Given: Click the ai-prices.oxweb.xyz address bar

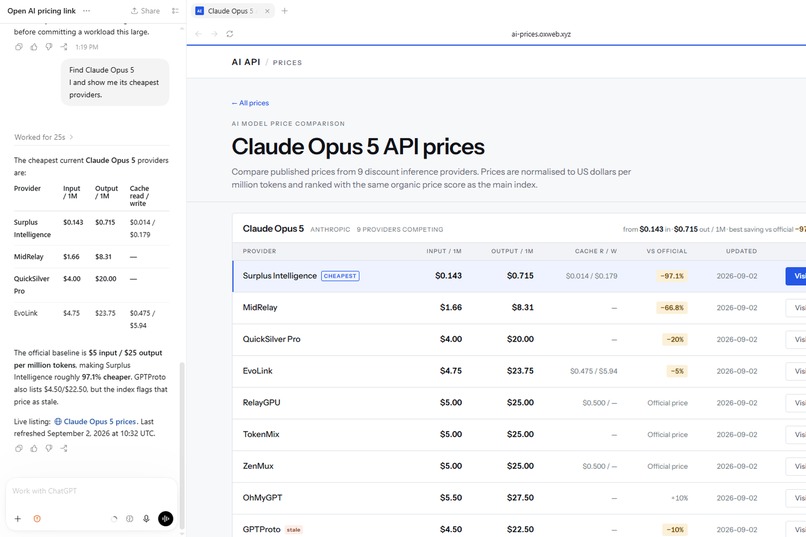Looking at the screenshot, I should click(541, 34).
